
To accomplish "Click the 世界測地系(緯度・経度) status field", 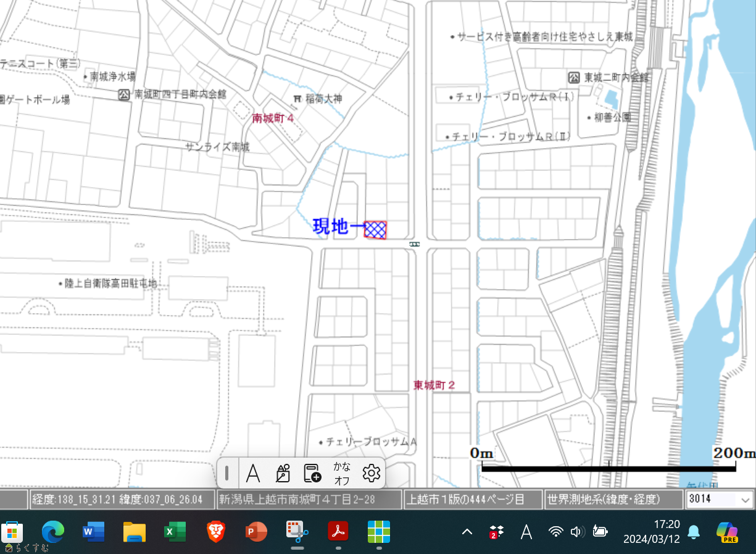I will coord(613,500).
